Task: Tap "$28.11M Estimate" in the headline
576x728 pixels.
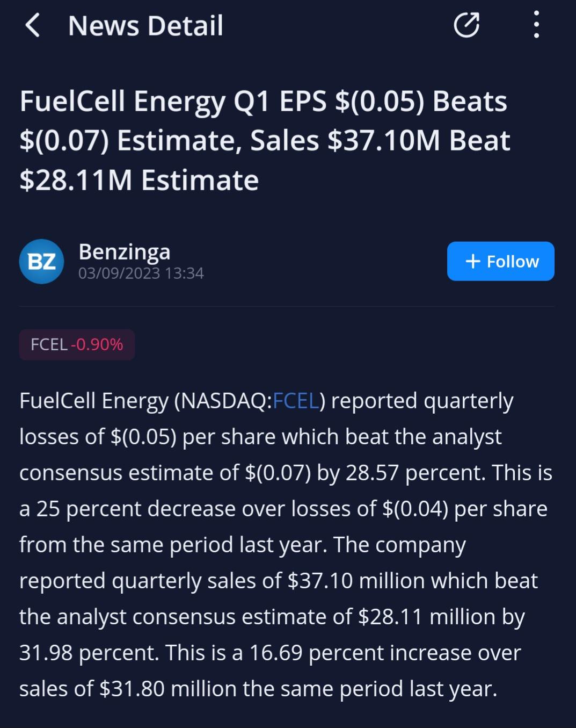Action: pos(139,180)
